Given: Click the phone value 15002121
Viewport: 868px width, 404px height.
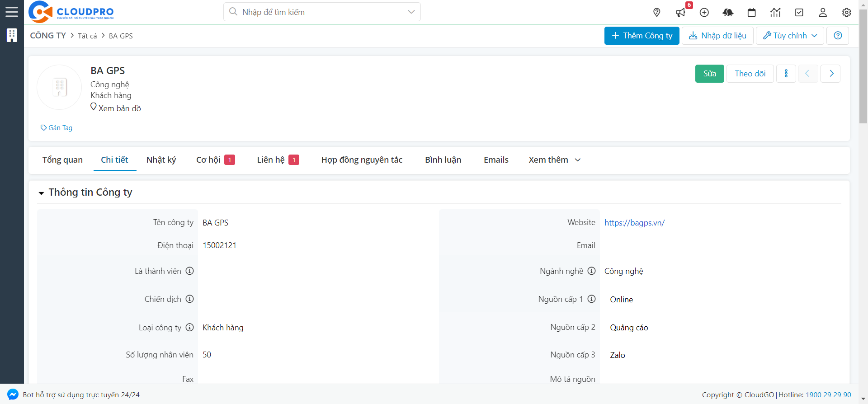Looking at the screenshot, I should click(x=219, y=245).
